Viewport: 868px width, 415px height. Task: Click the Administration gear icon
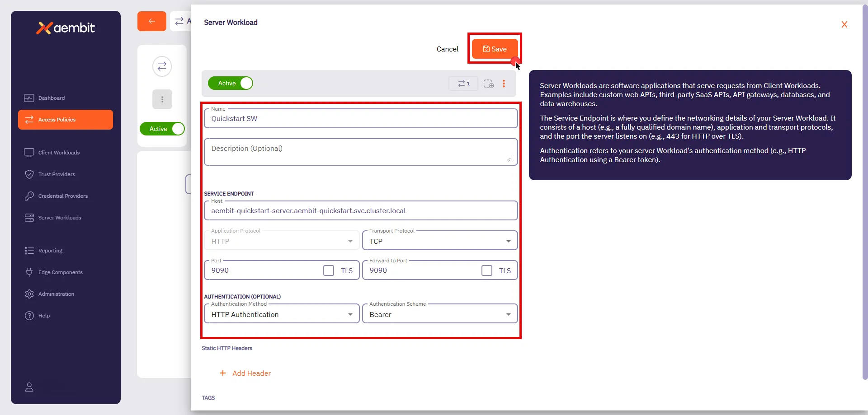point(29,294)
